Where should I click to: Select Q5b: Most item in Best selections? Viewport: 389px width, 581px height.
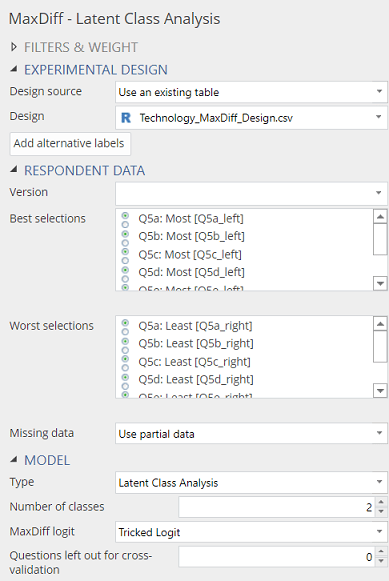point(192,236)
